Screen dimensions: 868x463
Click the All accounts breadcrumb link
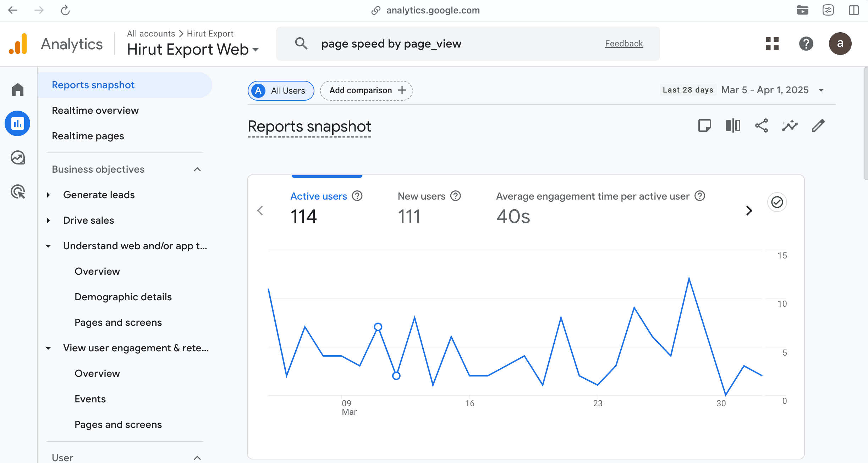pos(151,34)
